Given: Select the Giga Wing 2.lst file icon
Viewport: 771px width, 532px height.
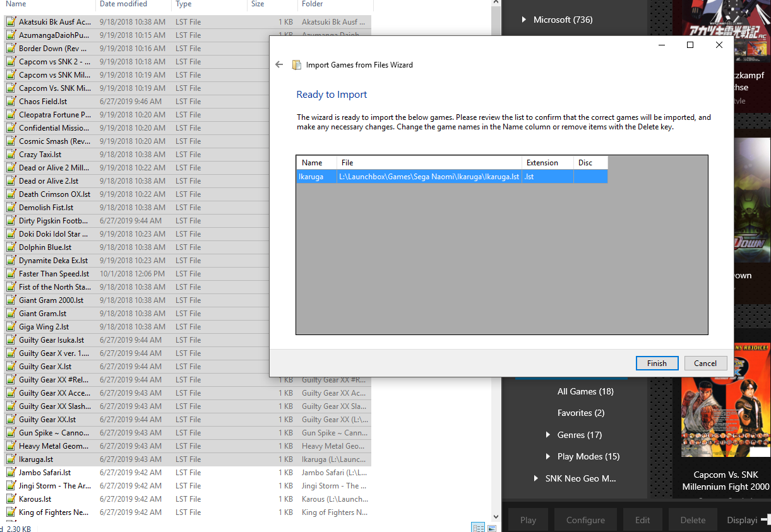Looking at the screenshot, I should pyautogui.click(x=11, y=326).
